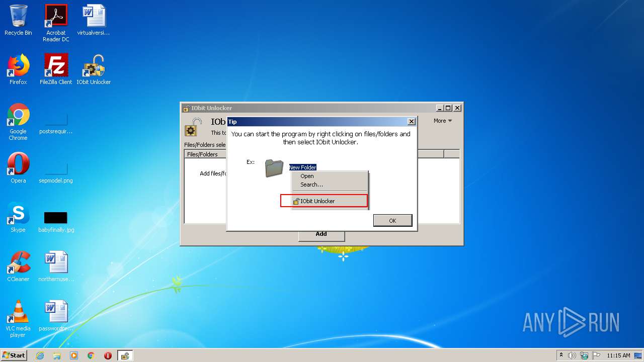The image size is (644, 362).
Task: Launch VLC media player from the desktop
Action: (x=18, y=319)
